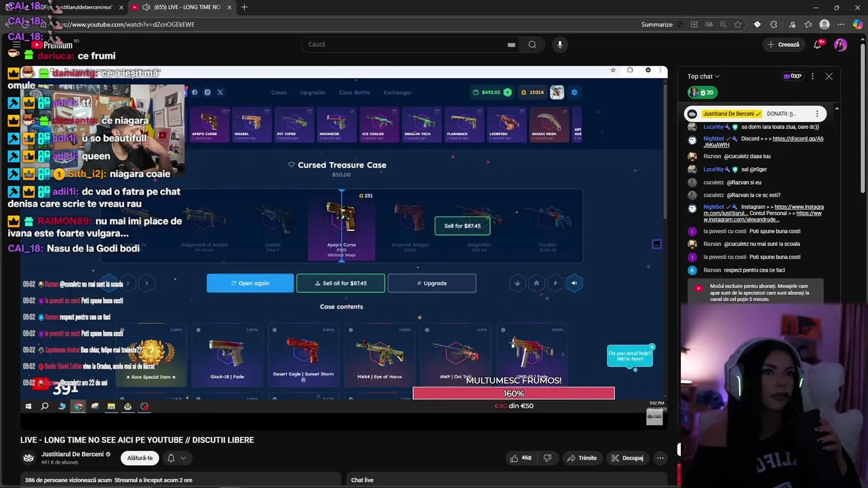Click the chat panel scroll up arrow
The width and height of the screenshot is (868, 488).
point(837,109)
